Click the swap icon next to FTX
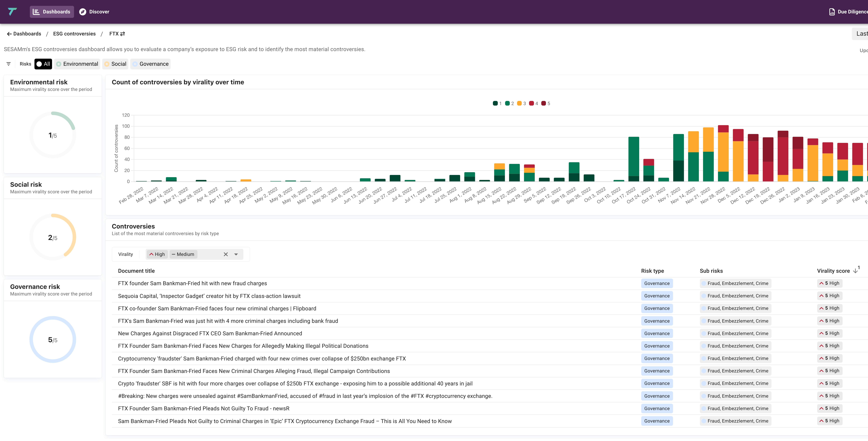 coord(123,34)
